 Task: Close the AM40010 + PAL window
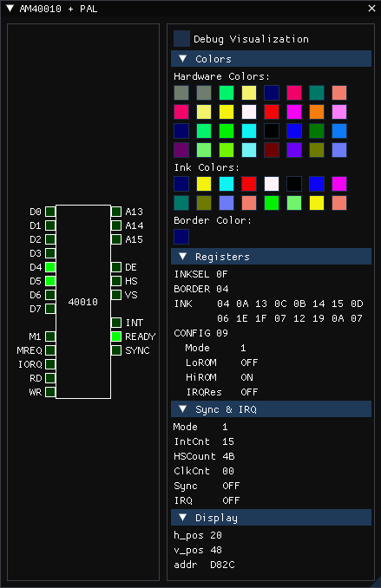pyautogui.click(x=371, y=9)
